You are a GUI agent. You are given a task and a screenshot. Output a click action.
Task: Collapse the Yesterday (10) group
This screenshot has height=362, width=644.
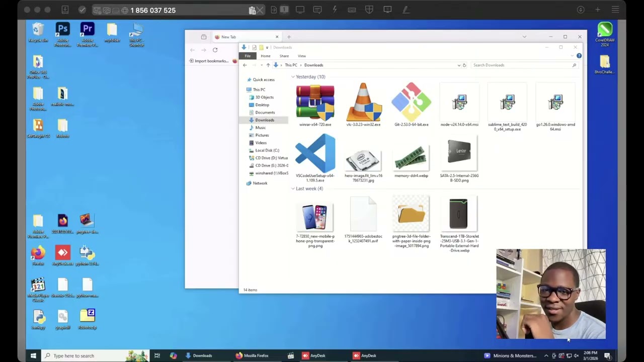point(293,77)
